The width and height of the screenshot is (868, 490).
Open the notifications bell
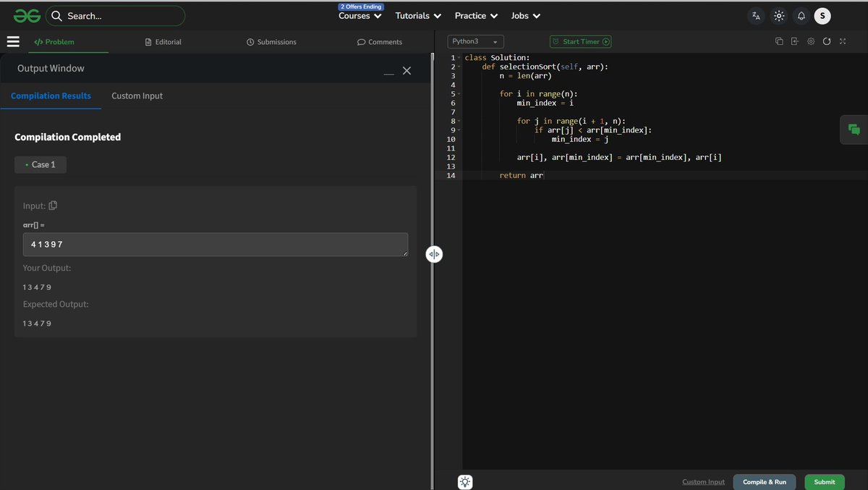point(801,16)
